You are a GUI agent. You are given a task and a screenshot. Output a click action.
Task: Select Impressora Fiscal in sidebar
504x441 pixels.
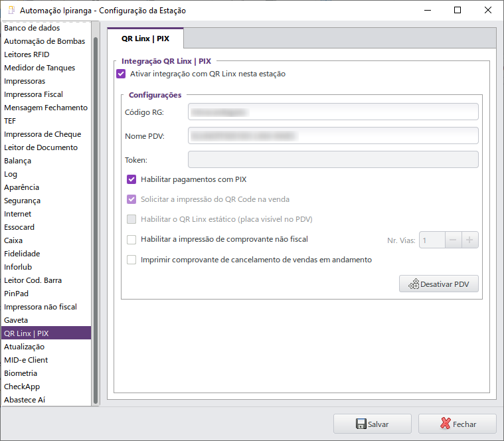46,94
